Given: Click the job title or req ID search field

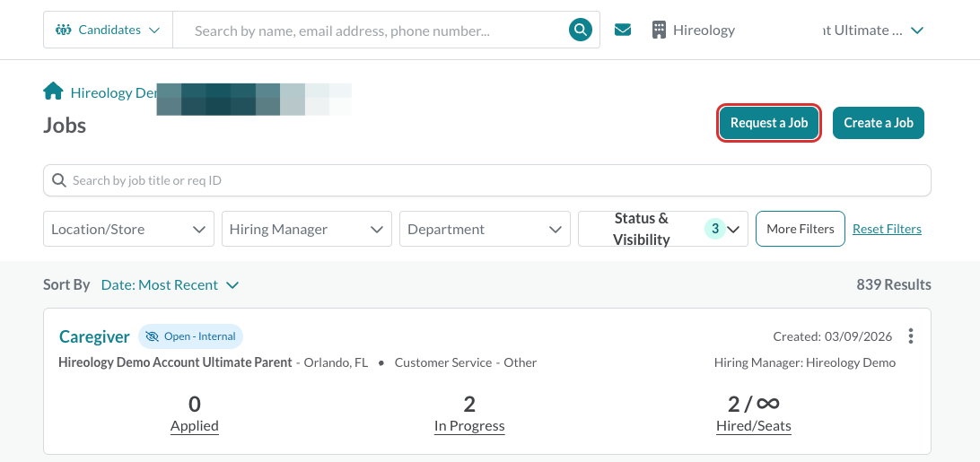Looking at the screenshot, I should [487, 180].
